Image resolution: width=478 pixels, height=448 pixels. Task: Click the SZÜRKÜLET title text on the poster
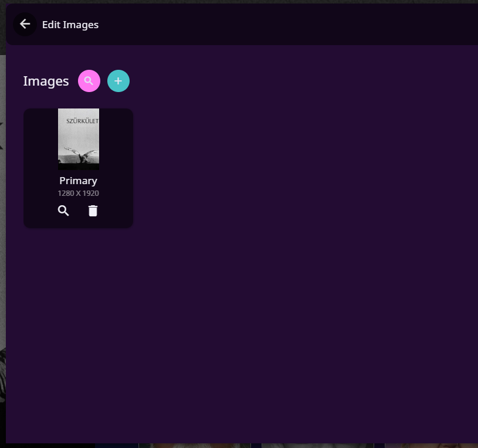83,121
